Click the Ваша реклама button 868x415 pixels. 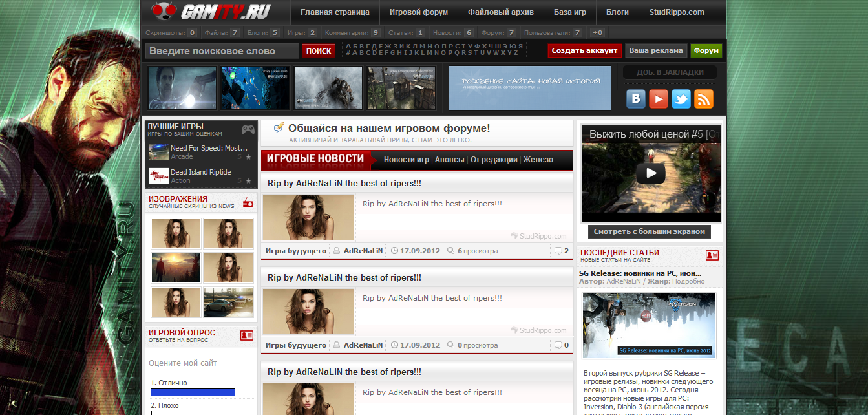(x=656, y=51)
